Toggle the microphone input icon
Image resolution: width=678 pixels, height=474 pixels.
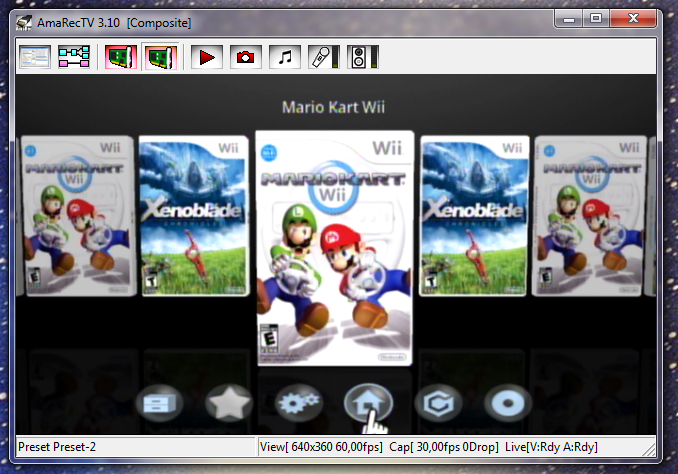pyautogui.click(x=323, y=57)
